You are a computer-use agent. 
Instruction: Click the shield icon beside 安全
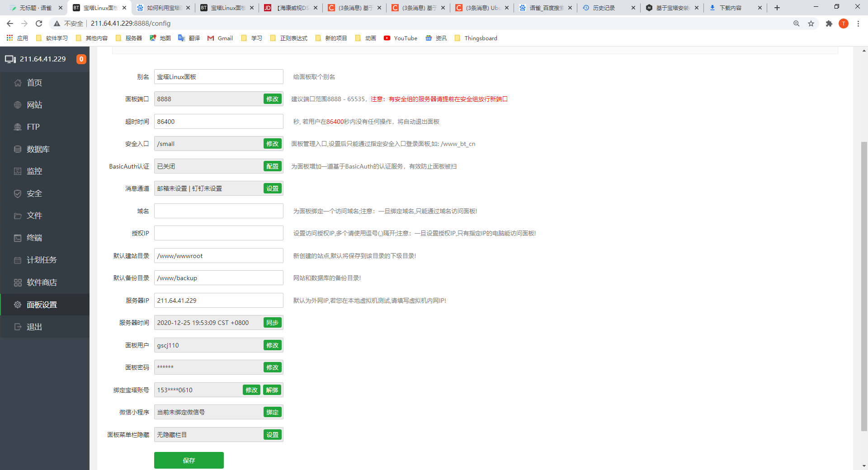pyautogui.click(x=18, y=193)
